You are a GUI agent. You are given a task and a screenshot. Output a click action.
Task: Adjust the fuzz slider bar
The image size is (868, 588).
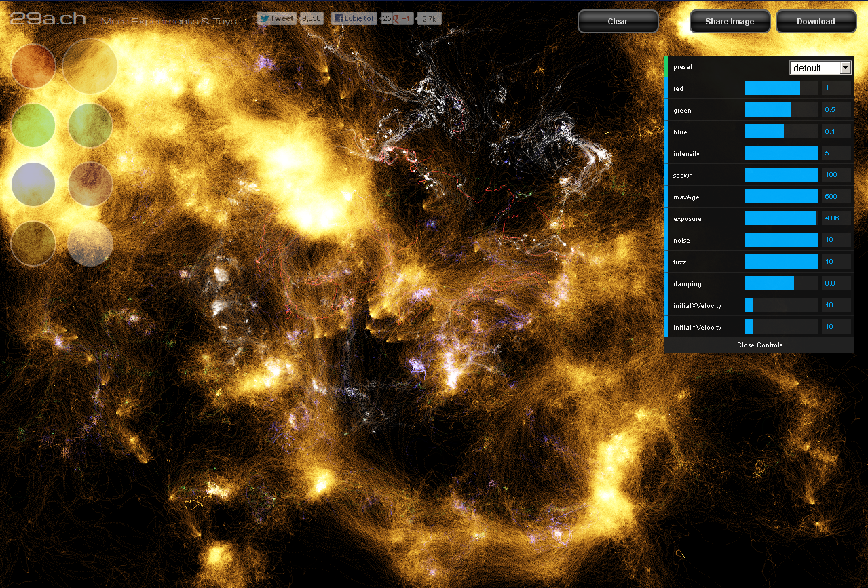pos(782,262)
